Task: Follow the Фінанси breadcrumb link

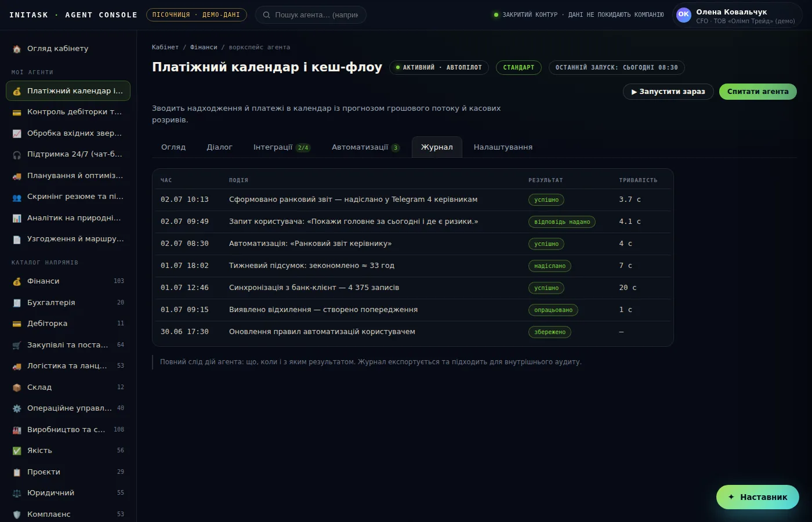Action: click(204, 47)
